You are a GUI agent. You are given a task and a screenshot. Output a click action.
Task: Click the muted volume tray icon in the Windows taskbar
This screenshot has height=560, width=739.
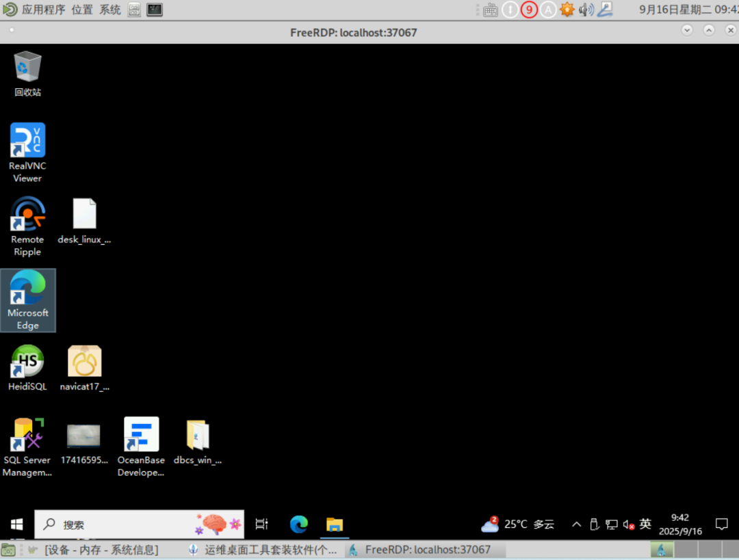point(629,524)
